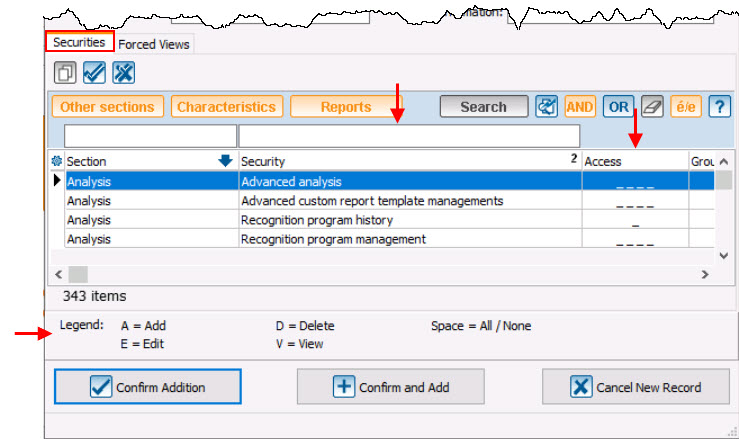This screenshot has width=739, height=439.
Task: Click the grid settings gear icon
Action: coord(56,161)
